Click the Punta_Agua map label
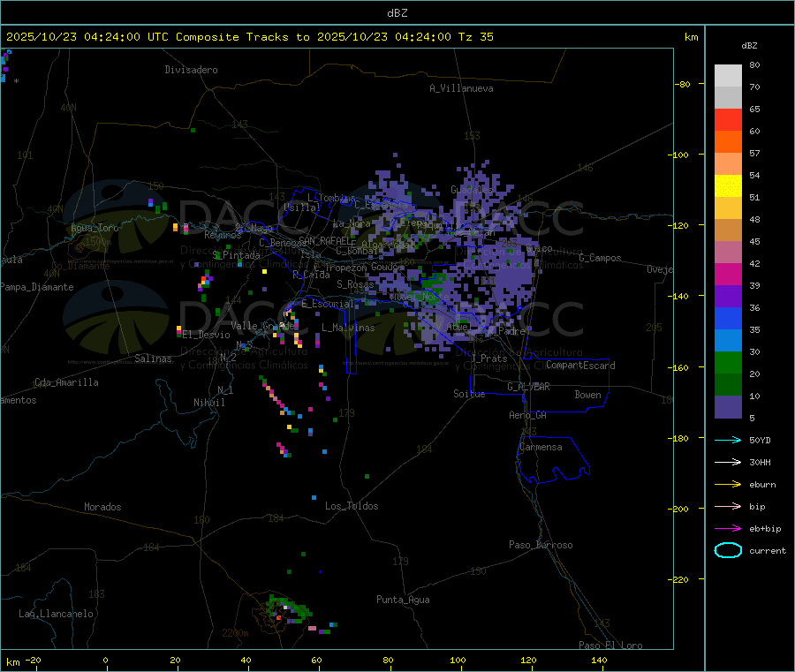This screenshot has height=672, width=795. (403, 600)
